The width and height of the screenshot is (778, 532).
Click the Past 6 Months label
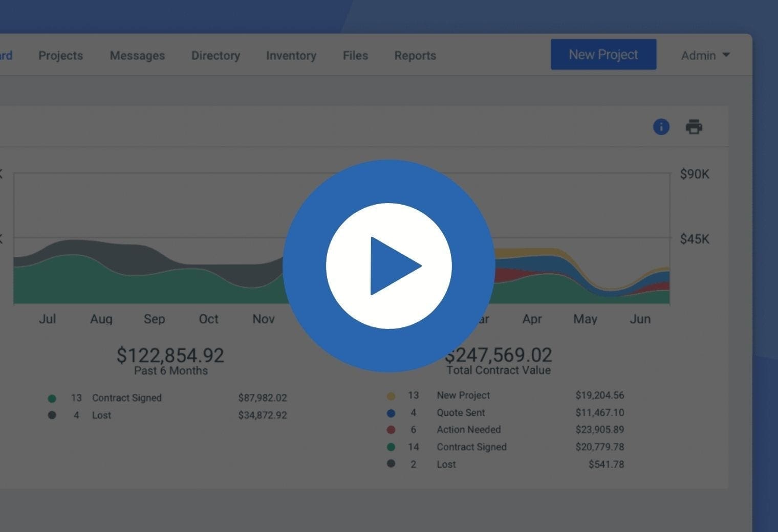click(171, 371)
